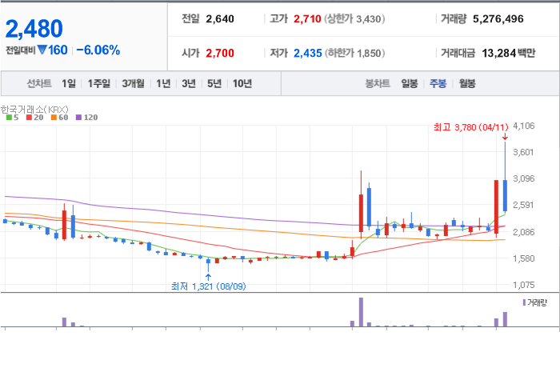Select 주봉 weekly candle chart
The image size is (560, 392).
click(x=438, y=83)
